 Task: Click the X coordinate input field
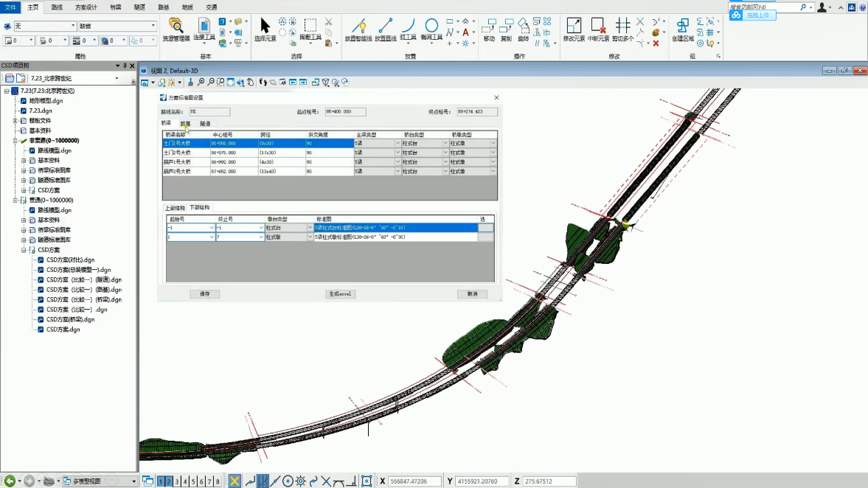[416, 481]
